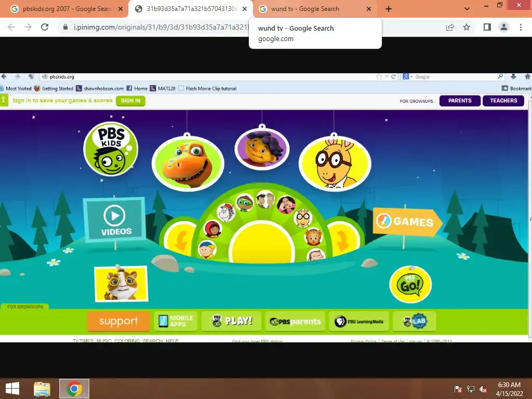Click the PBS Kids LAB button
This screenshot has height=399, width=532.
pyautogui.click(x=414, y=321)
